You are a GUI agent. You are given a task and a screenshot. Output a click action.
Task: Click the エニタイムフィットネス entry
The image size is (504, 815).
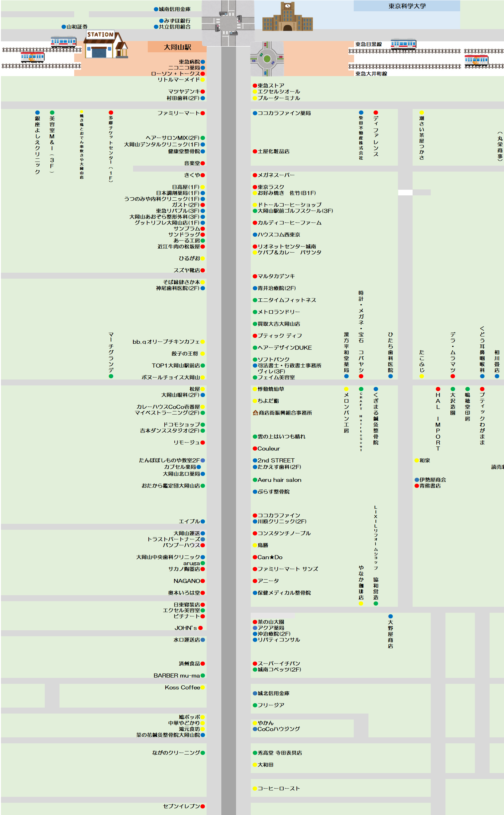pyautogui.click(x=284, y=300)
